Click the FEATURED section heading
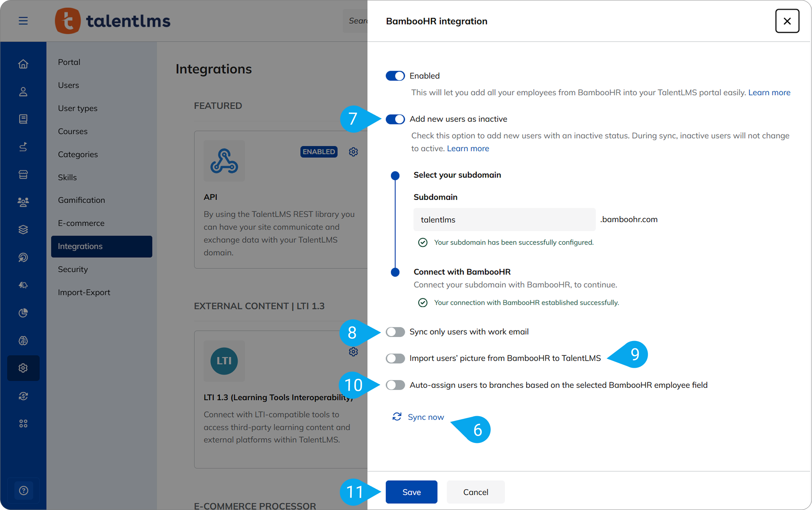Screen dimensions: 812x510 [x=218, y=106]
